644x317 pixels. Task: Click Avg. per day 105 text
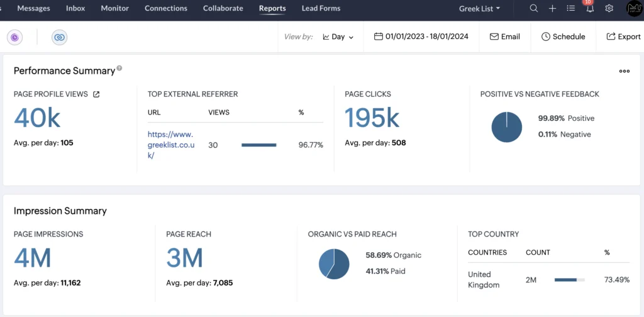(43, 143)
